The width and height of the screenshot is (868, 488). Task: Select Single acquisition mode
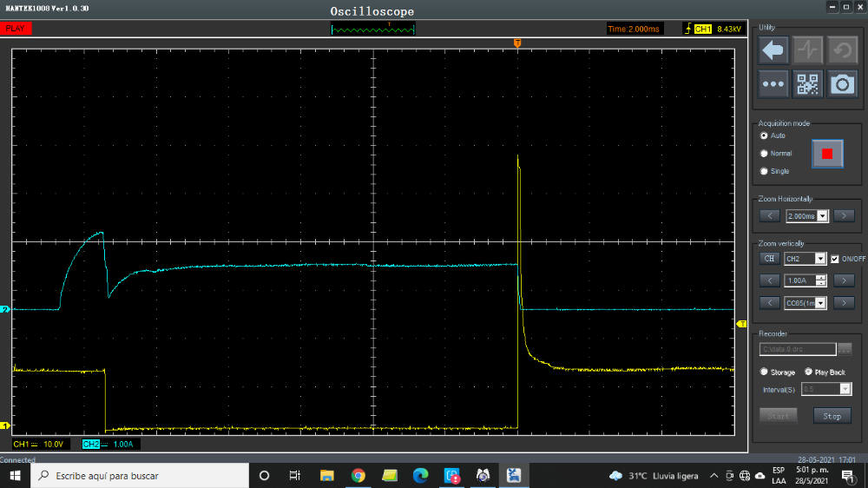point(764,171)
